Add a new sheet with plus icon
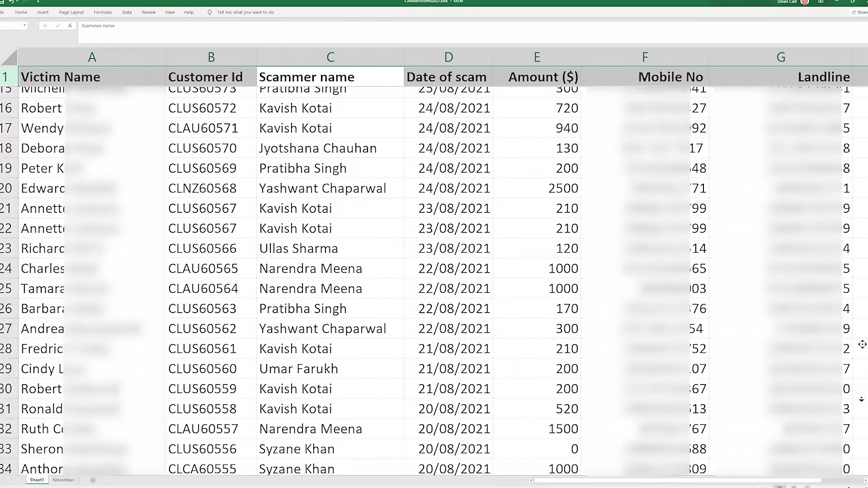 tap(93, 480)
